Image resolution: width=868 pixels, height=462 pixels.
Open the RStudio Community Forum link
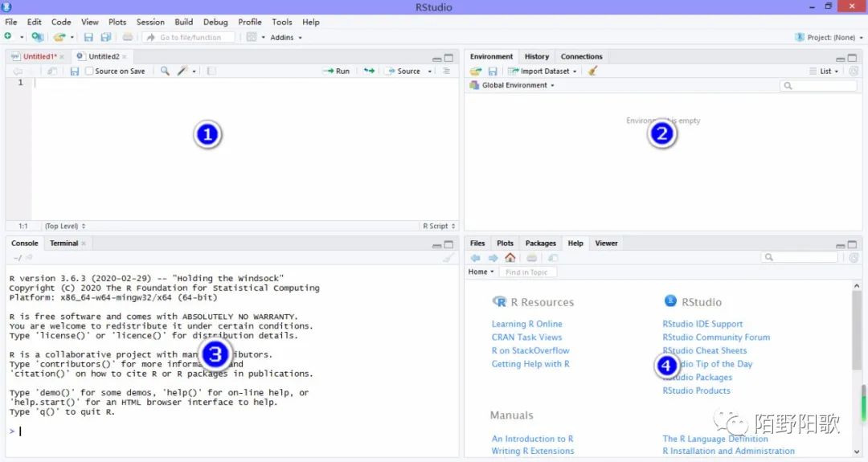pyautogui.click(x=716, y=337)
